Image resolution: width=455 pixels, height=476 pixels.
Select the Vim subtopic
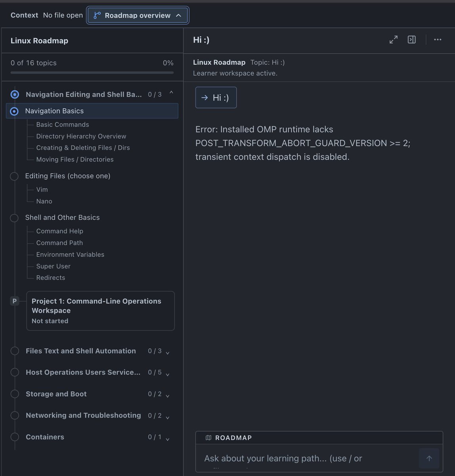42,190
